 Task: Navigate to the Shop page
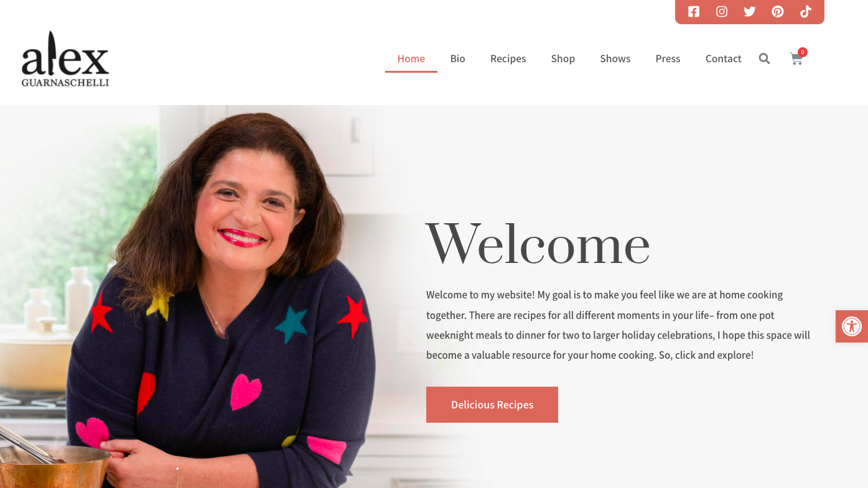coord(563,58)
